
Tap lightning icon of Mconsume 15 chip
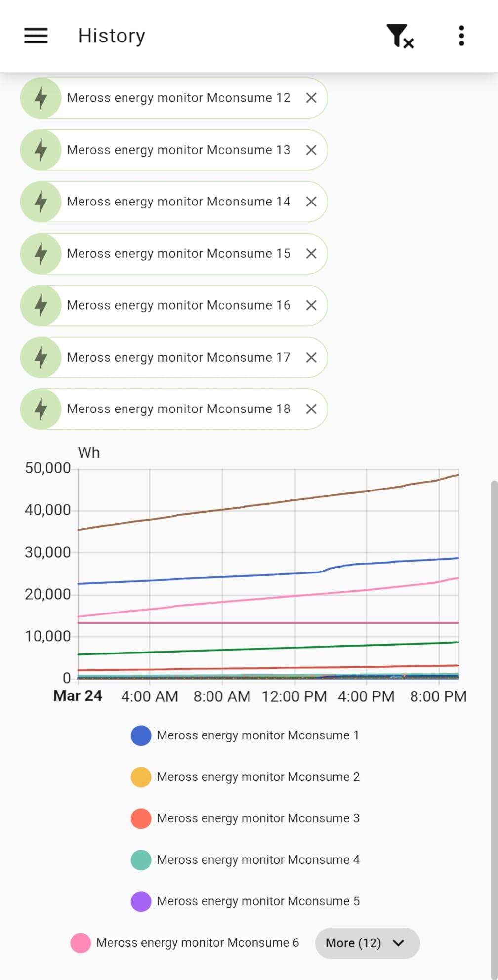click(x=41, y=253)
